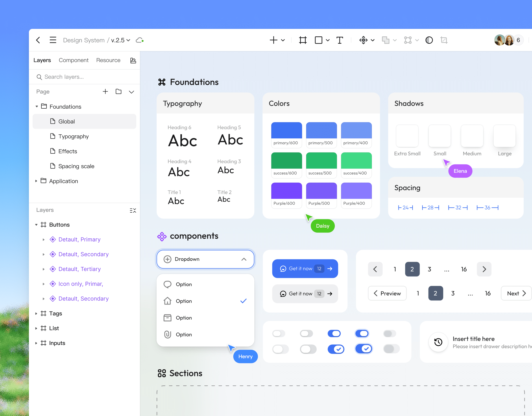The height and width of the screenshot is (416, 532).
Task: Click the Next pagination button
Action: point(516,293)
